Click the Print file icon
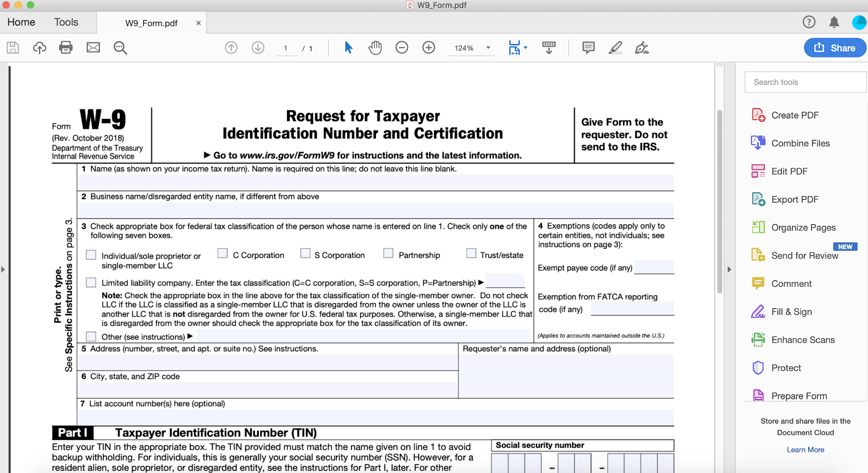868x473 pixels. click(66, 48)
